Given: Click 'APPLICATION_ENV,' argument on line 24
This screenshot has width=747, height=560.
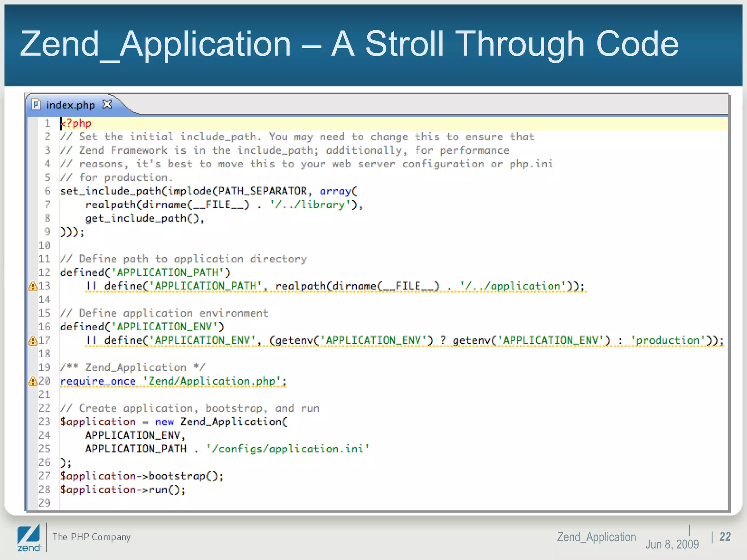Looking at the screenshot, I should [135, 435].
